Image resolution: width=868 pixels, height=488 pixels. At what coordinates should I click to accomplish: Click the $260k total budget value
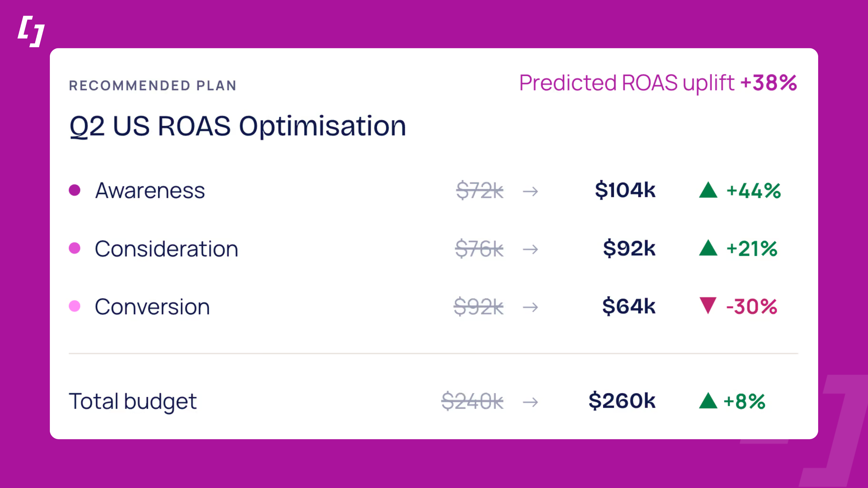click(622, 401)
